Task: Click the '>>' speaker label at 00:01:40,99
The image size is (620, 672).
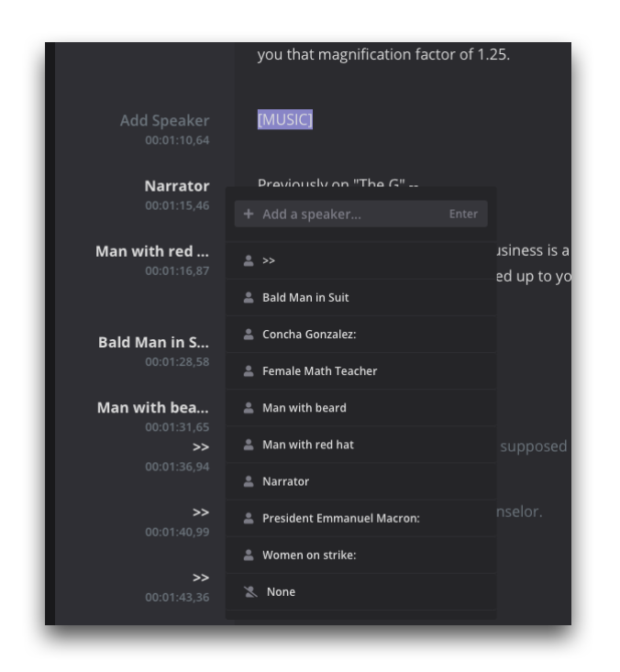Action: point(201,512)
